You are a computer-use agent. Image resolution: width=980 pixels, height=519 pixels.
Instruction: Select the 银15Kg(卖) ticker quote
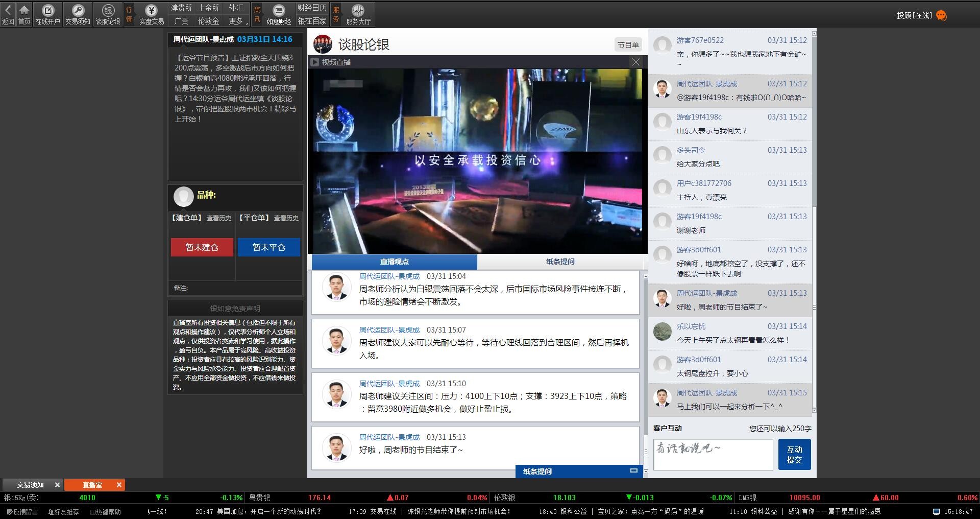123,498
